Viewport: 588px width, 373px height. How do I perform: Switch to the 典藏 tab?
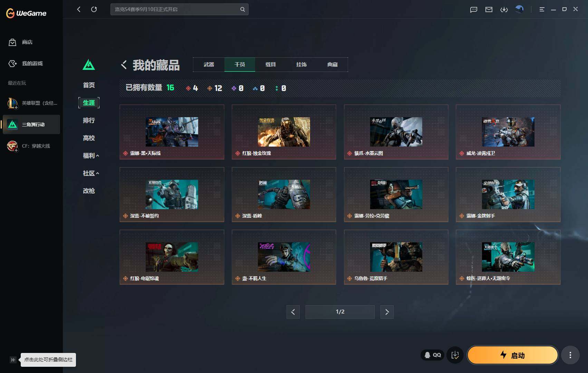332,65
